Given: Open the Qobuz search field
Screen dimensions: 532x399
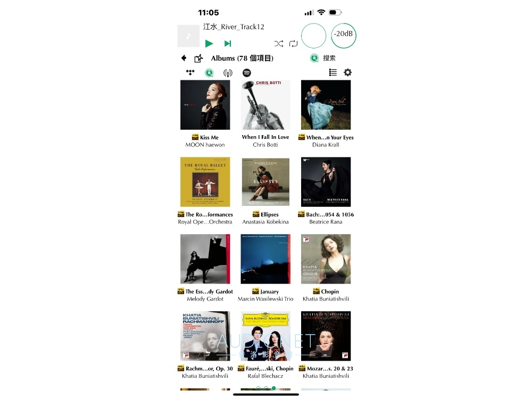Looking at the screenshot, I should point(323,58).
